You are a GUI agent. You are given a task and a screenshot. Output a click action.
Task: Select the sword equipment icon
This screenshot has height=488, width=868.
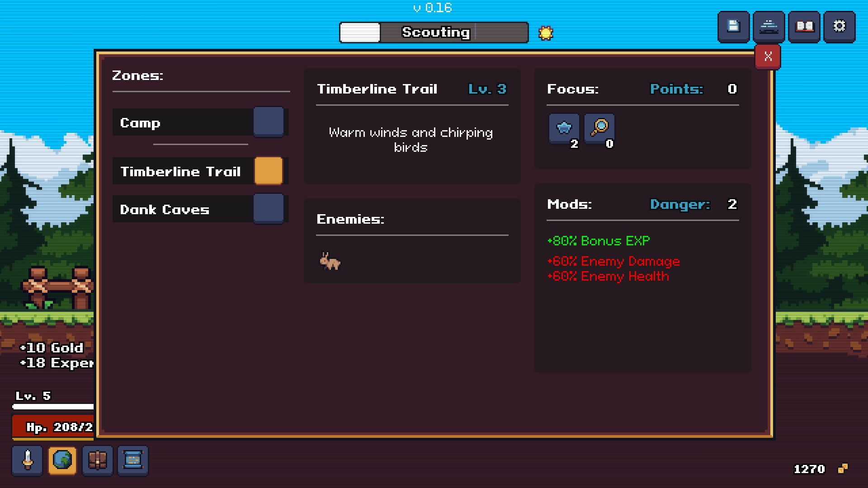28,460
